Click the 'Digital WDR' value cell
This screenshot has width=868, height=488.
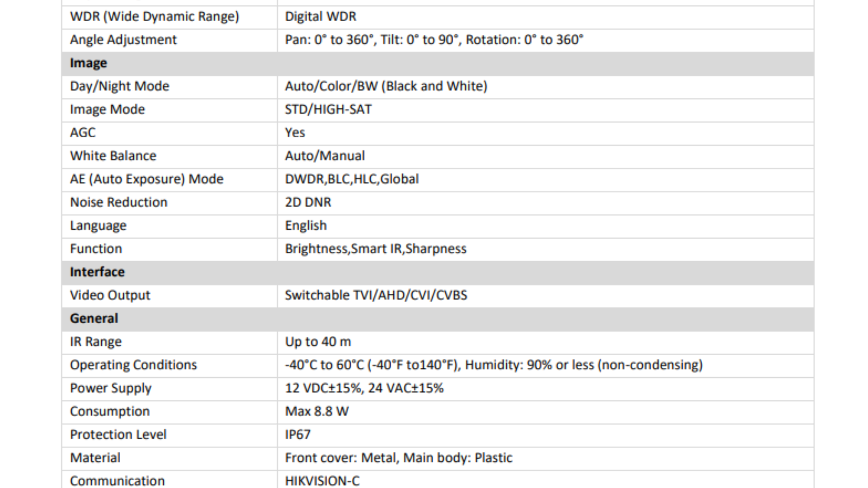click(x=321, y=17)
